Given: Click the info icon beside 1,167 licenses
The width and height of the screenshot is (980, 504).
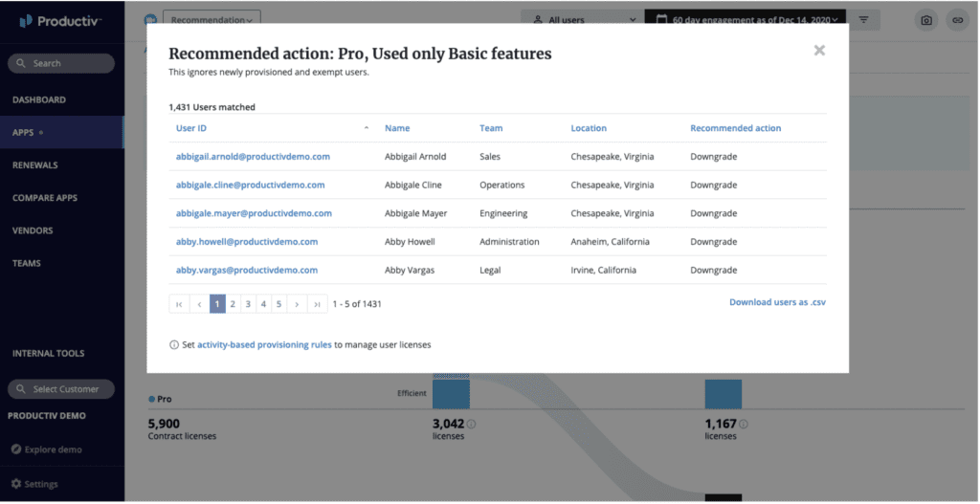Looking at the screenshot, I should 743,424.
